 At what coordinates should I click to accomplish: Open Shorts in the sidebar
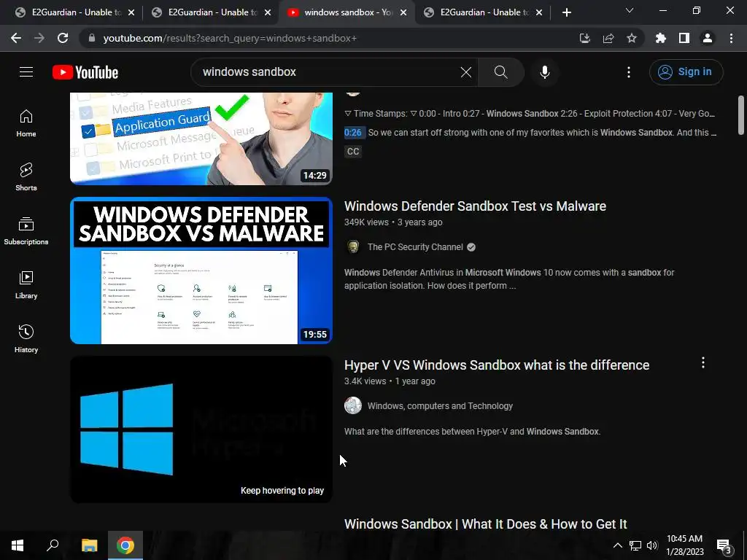pyautogui.click(x=26, y=176)
